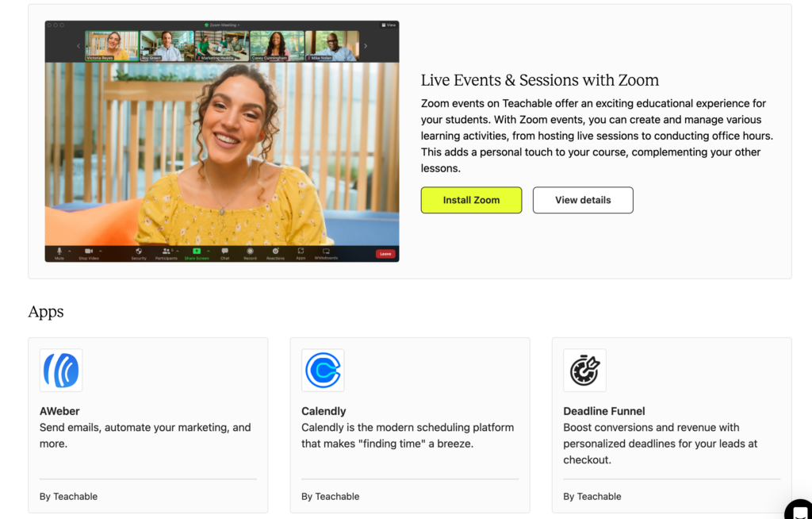Click 'By Teachable' under Calendly

click(331, 497)
